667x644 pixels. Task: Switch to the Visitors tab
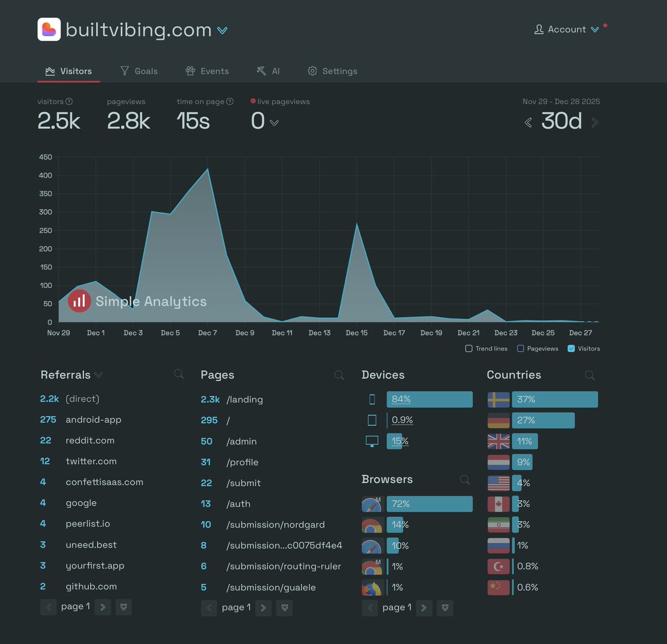pos(69,71)
